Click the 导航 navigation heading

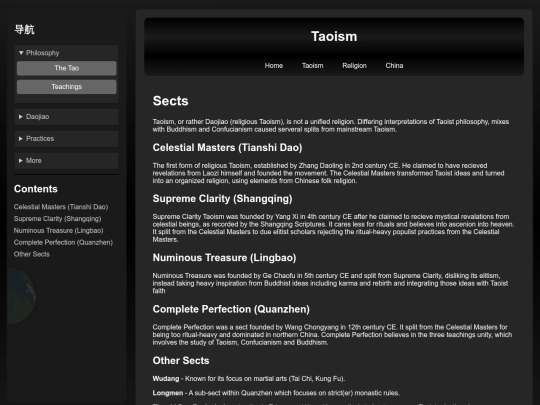pyautogui.click(x=24, y=29)
